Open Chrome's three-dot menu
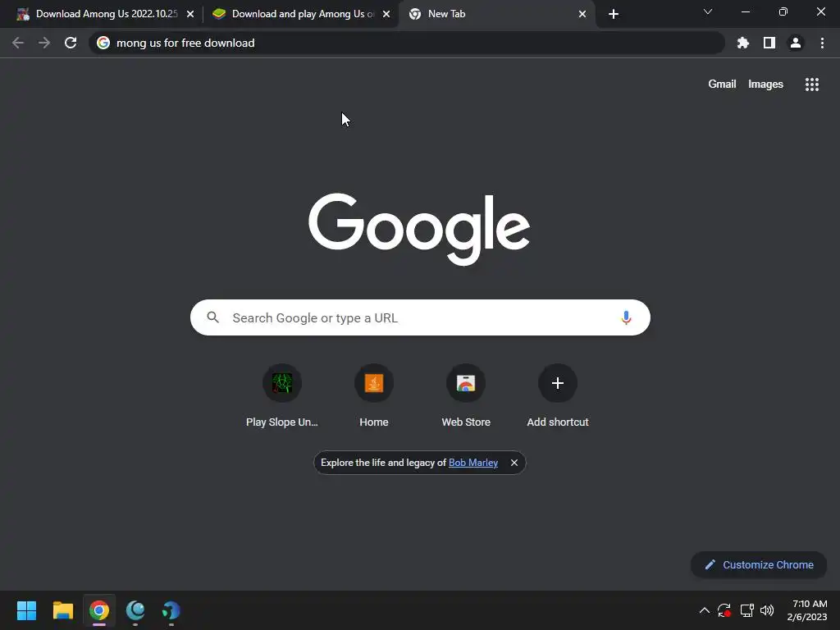This screenshot has width=840, height=630. coord(822,43)
